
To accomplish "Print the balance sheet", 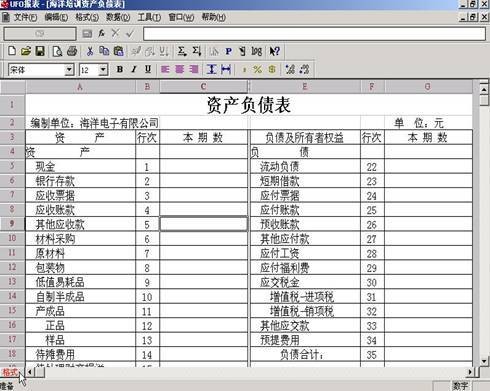I will (72, 51).
